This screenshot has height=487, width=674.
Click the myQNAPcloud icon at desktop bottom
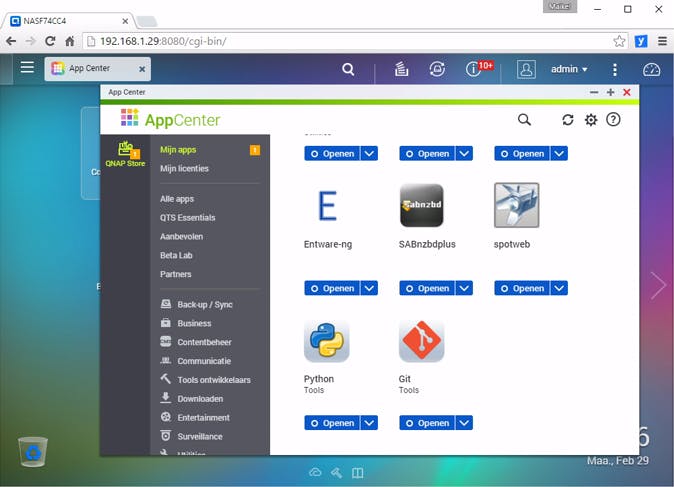click(315, 473)
